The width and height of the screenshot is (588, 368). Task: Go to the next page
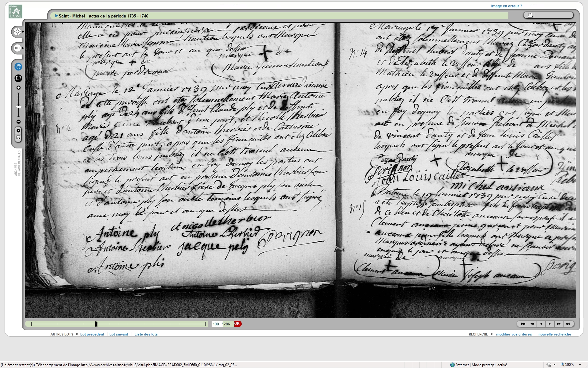click(550, 324)
